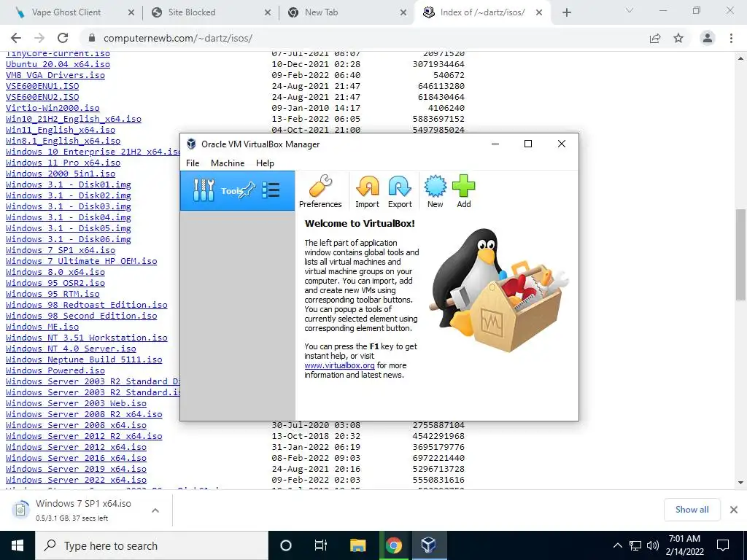Open Virtio-Win2000.iso link
747x560 pixels.
click(x=53, y=108)
